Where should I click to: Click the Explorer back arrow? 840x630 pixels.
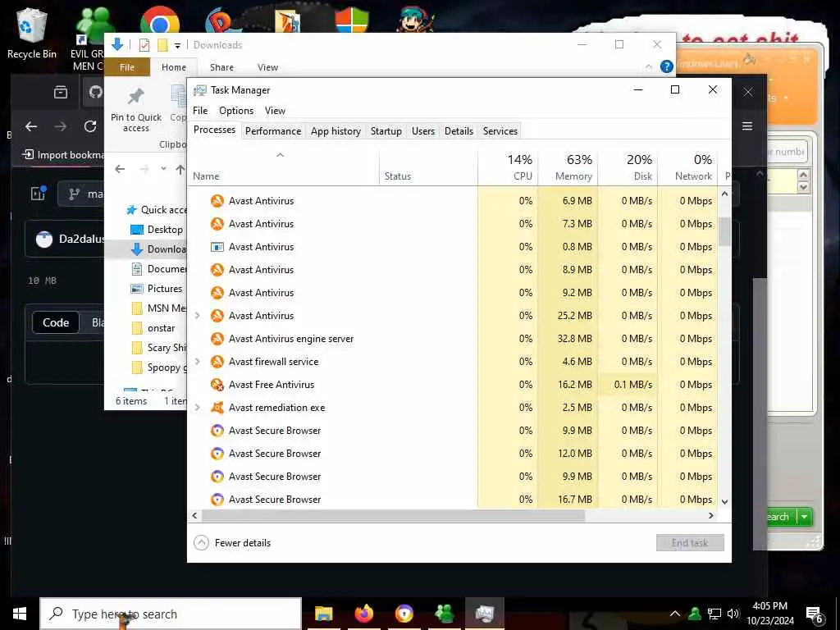(x=120, y=169)
